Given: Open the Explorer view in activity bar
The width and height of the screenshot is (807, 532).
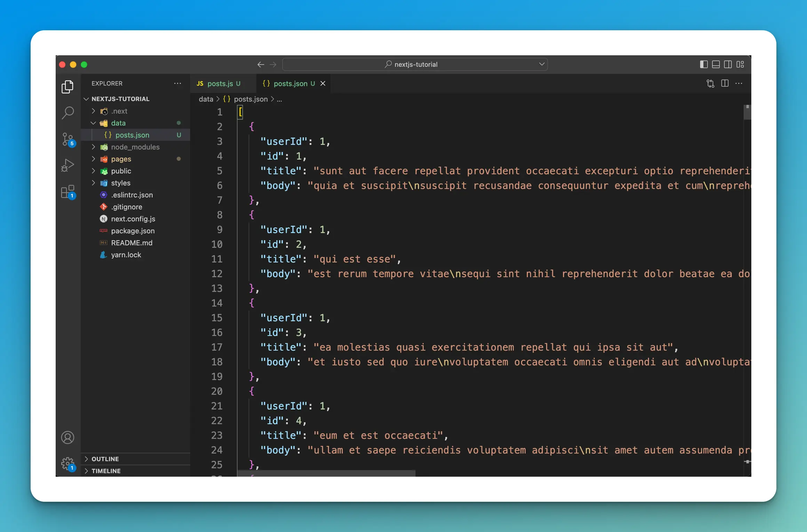Looking at the screenshot, I should (67, 87).
